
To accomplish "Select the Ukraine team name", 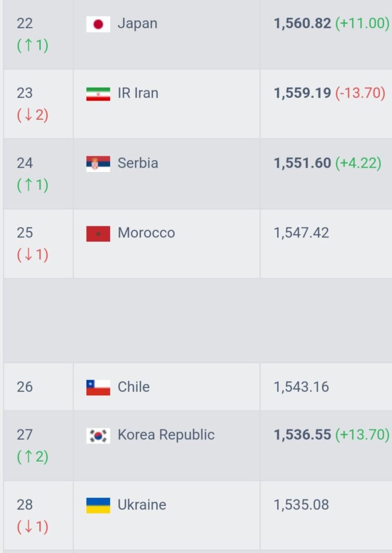I will coord(142,505).
